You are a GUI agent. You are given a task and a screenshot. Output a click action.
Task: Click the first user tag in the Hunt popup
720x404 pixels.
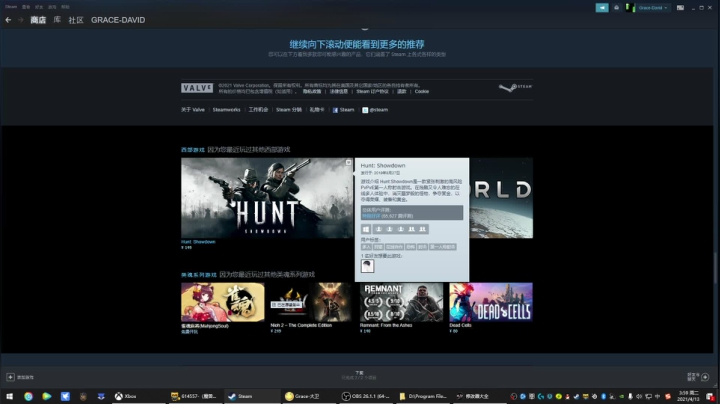coord(366,247)
